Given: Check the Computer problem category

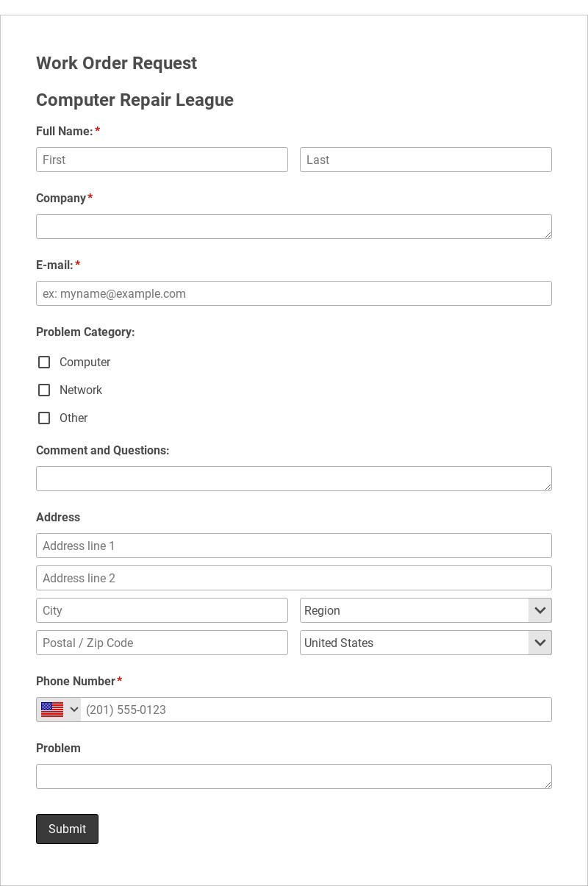Looking at the screenshot, I should coord(44,362).
